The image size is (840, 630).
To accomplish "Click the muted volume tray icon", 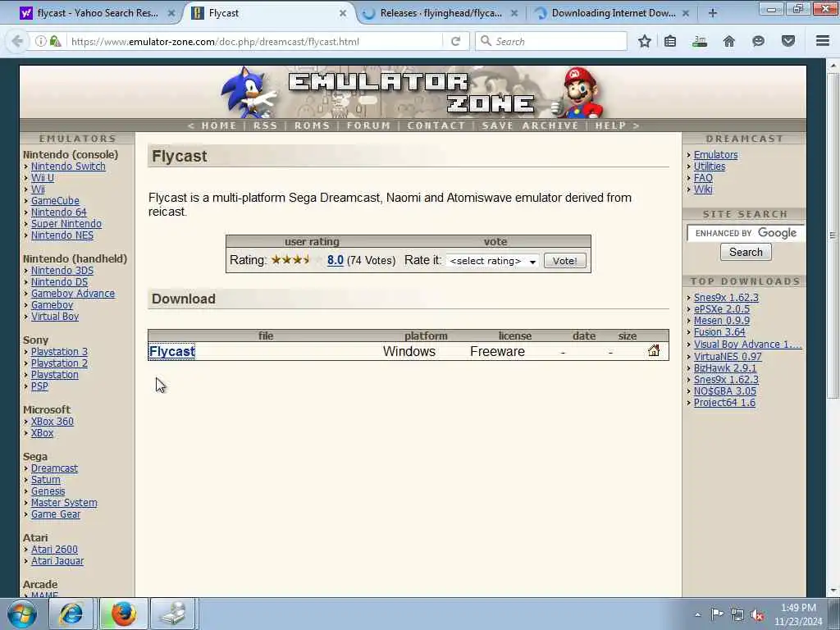I will (x=757, y=615).
